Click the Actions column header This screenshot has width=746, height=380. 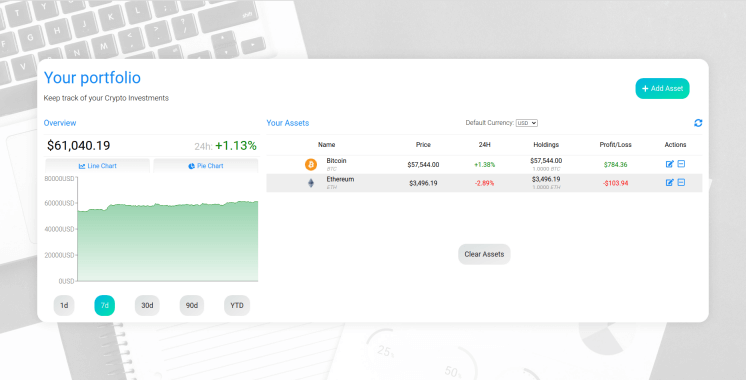676,145
